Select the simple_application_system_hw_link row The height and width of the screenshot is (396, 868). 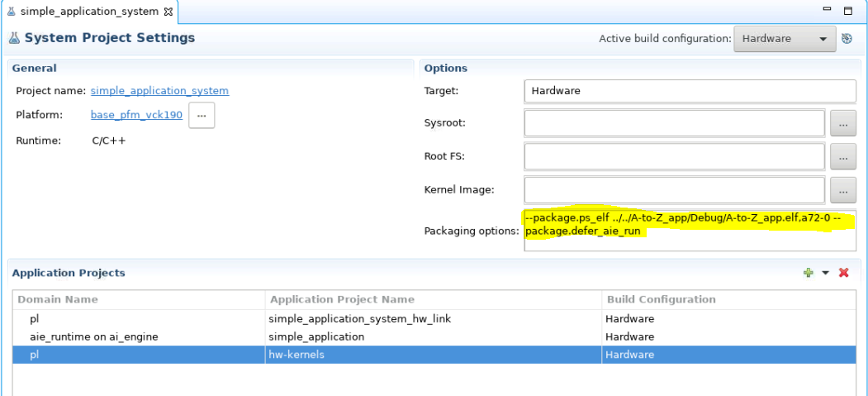359,318
